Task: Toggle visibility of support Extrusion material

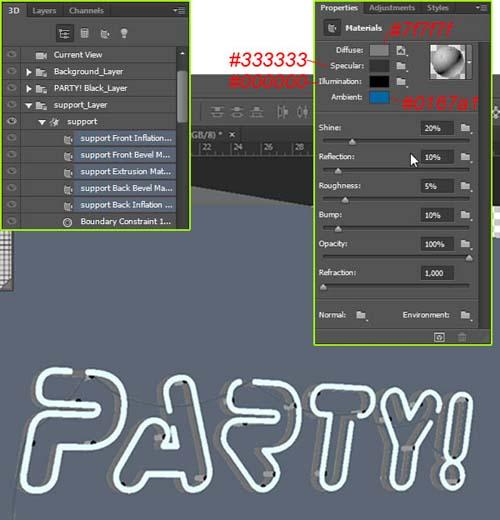Action: tap(12, 171)
